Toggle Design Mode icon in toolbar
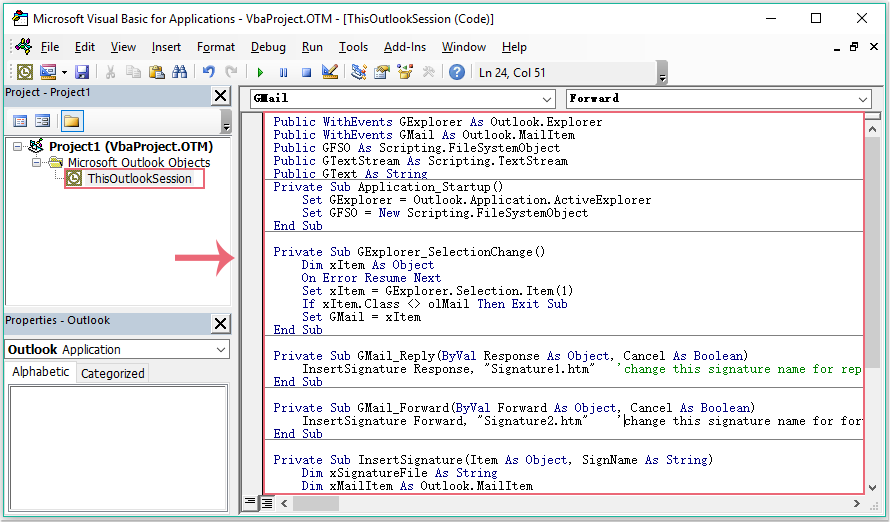The width and height of the screenshot is (890, 522). coord(330,72)
